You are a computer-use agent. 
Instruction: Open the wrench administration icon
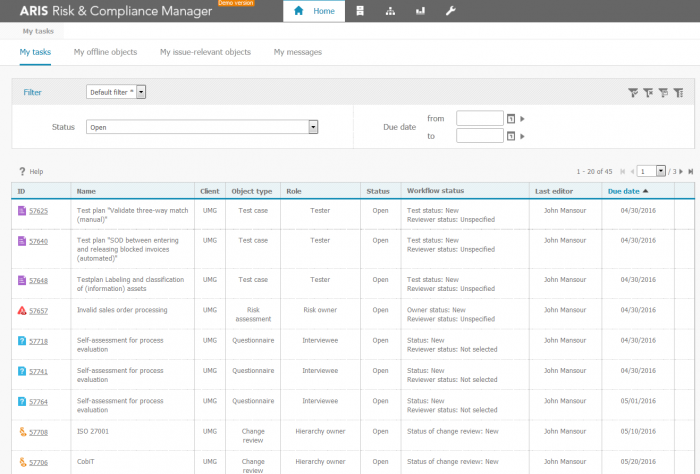[450, 11]
